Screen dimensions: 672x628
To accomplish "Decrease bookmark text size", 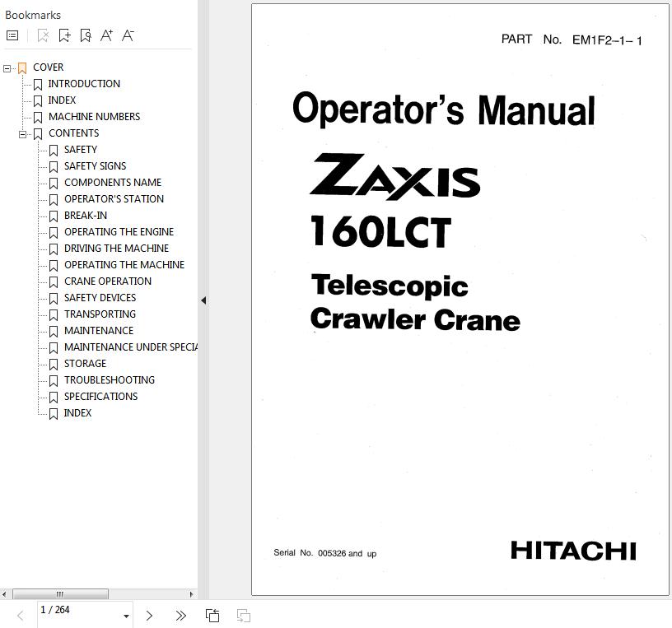I will tap(128, 35).
